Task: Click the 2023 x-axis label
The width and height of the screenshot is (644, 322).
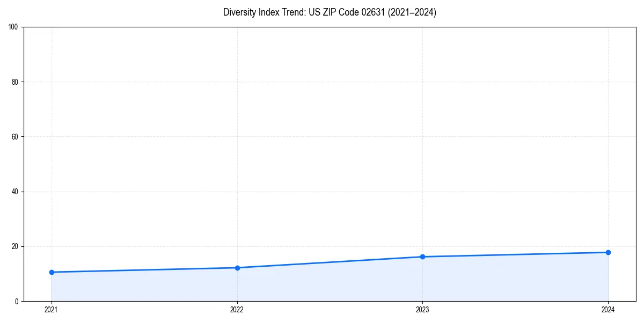Action: pos(423,309)
